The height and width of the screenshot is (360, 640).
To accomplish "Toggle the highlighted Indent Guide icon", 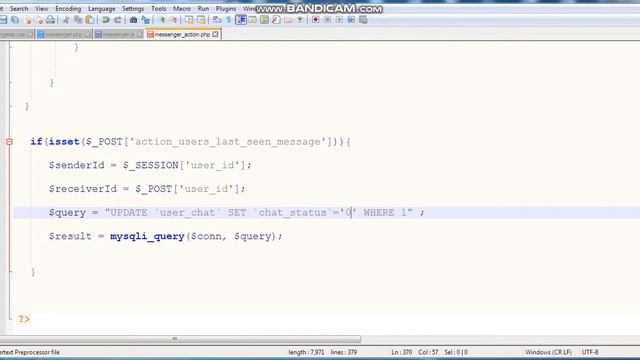I will click(x=241, y=20).
